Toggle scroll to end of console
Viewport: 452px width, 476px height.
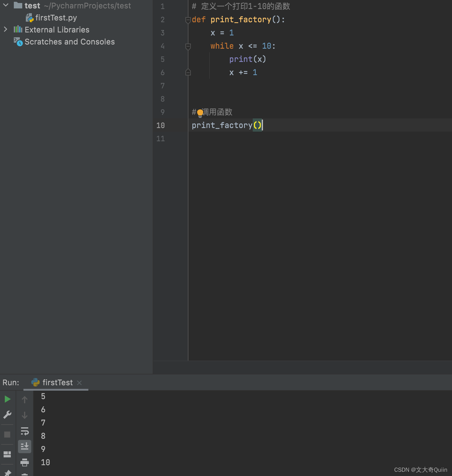[25, 447]
